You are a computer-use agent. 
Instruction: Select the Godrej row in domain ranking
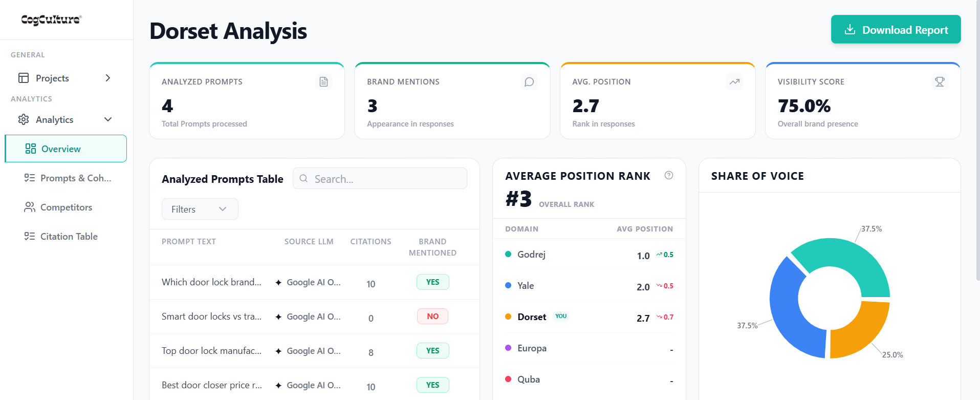589,255
